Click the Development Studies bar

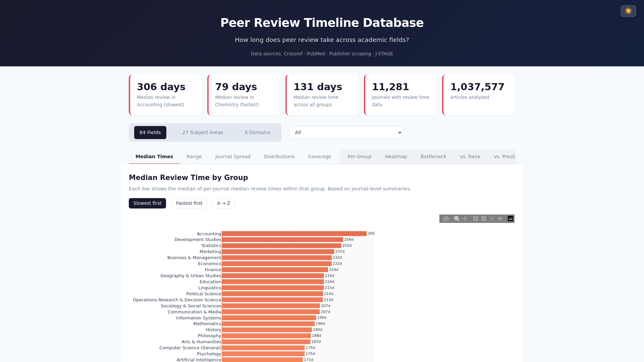[x=282, y=240]
